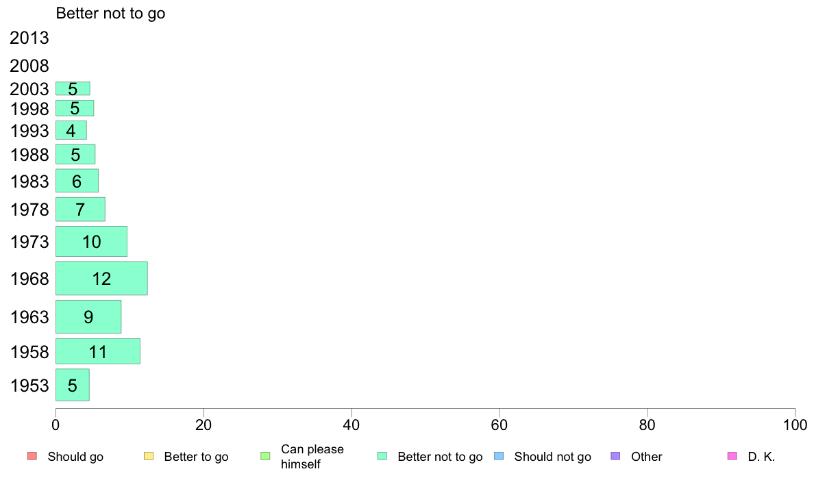Select the 1978 bar labeled 7
This screenshot has width=814, height=504.
[80, 209]
